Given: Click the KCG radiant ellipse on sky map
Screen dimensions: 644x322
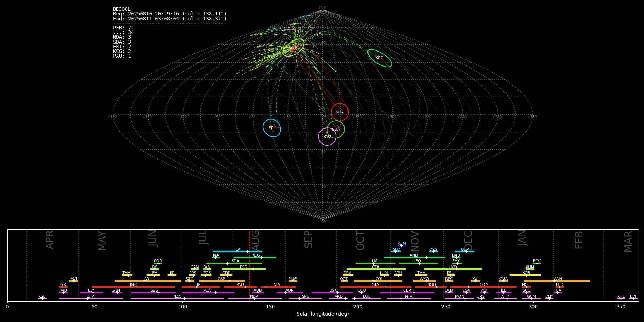Looking at the screenshot, I should [x=380, y=58].
